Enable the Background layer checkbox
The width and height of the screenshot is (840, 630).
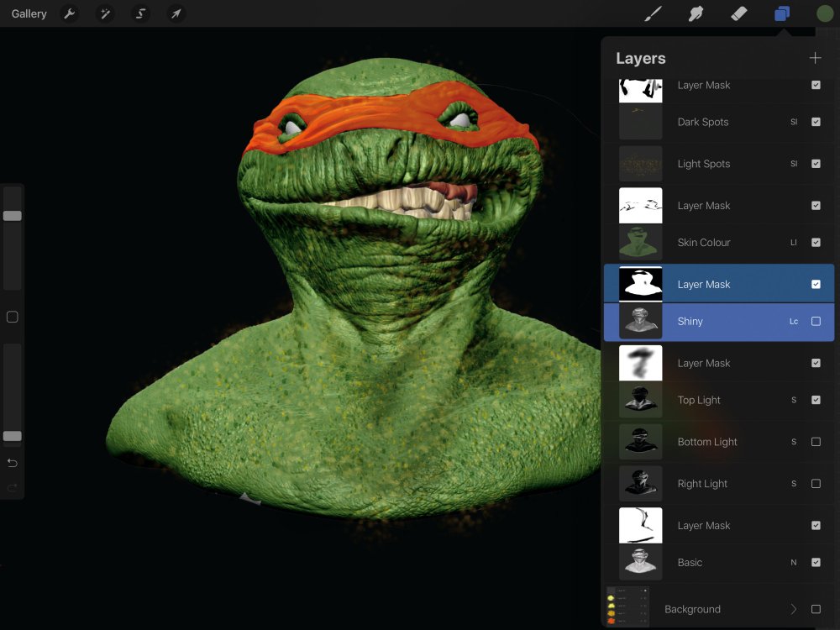pos(816,609)
